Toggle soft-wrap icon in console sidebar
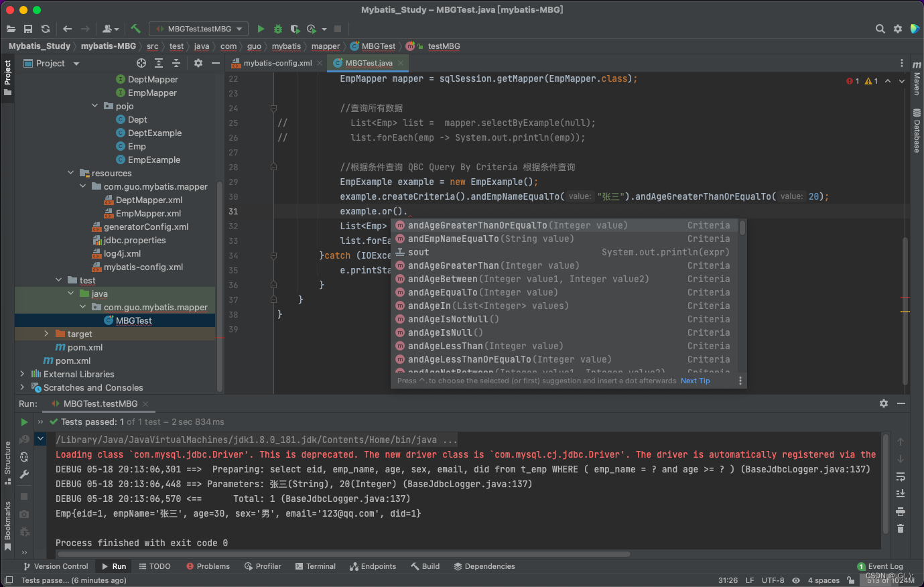 point(901,476)
